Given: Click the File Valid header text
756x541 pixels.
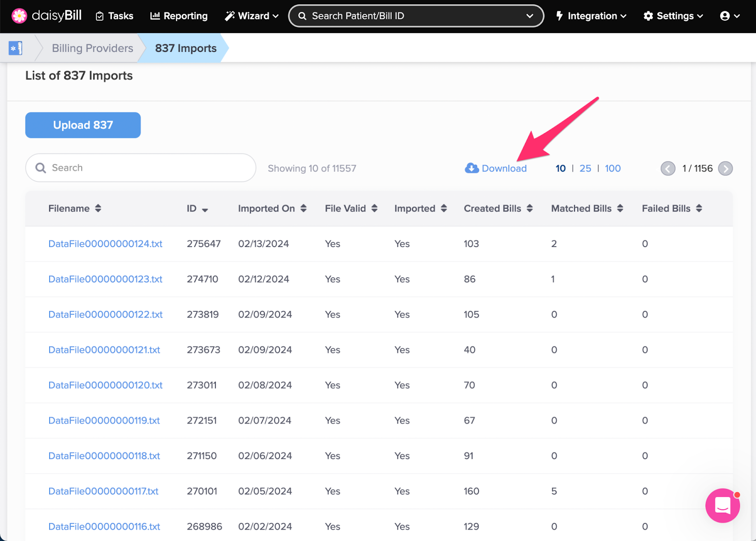Looking at the screenshot, I should coord(345,209).
